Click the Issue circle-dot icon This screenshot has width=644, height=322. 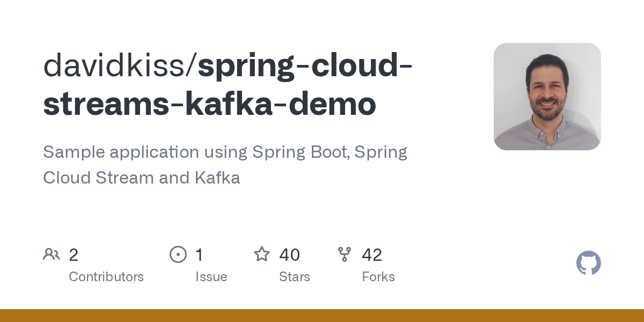[x=178, y=254]
